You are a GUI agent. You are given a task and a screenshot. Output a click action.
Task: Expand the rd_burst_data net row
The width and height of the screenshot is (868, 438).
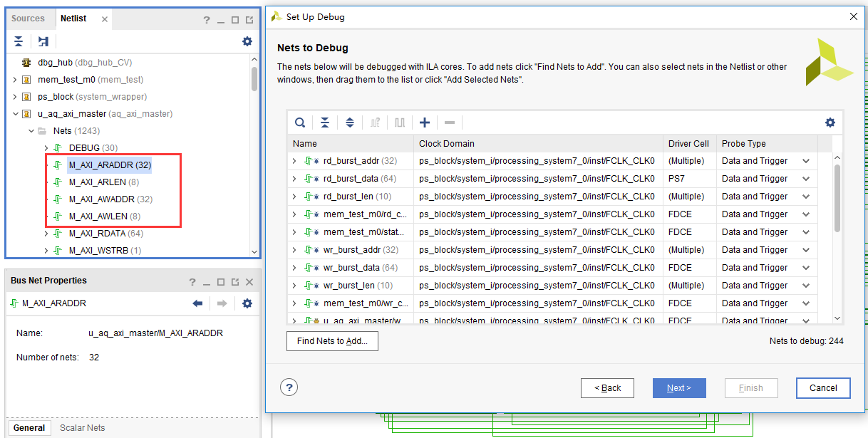[x=294, y=179]
